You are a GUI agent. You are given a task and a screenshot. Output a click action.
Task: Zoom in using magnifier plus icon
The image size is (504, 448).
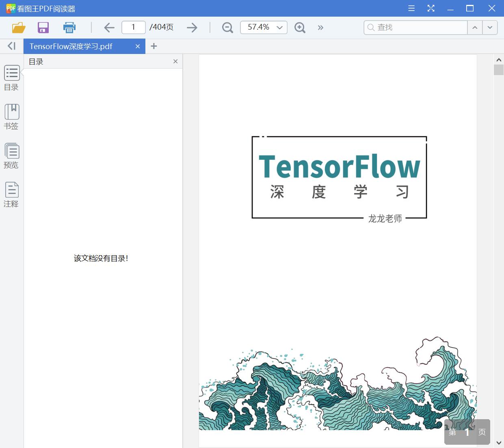pos(300,28)
